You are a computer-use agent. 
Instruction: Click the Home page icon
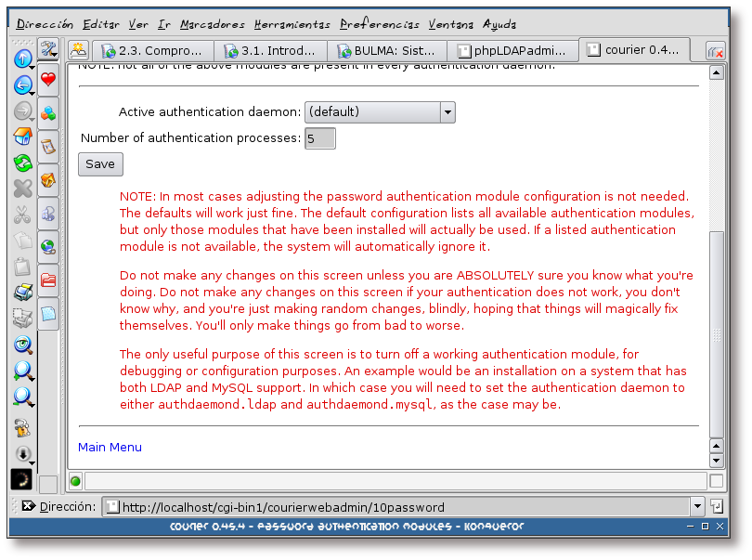[x=22, y=137]
